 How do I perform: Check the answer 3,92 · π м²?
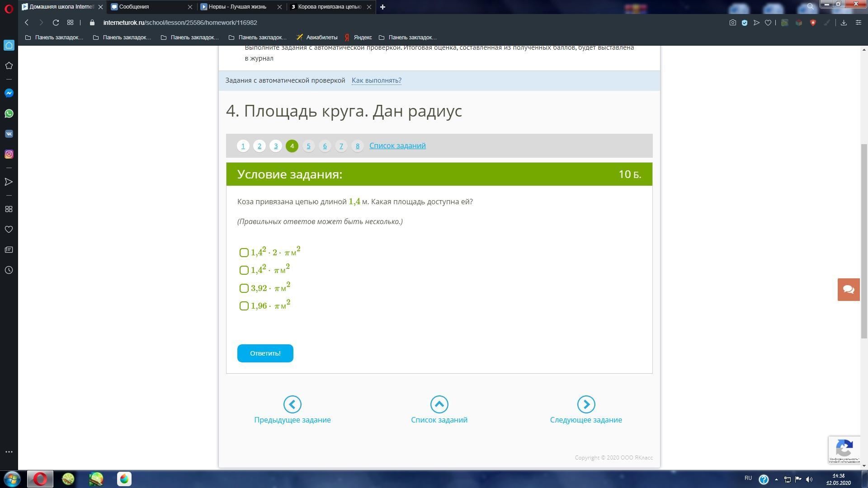click(244, 288)
